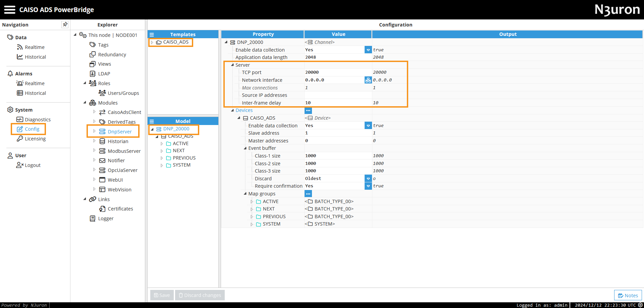Collapse This node NODE001

(75, 35)
